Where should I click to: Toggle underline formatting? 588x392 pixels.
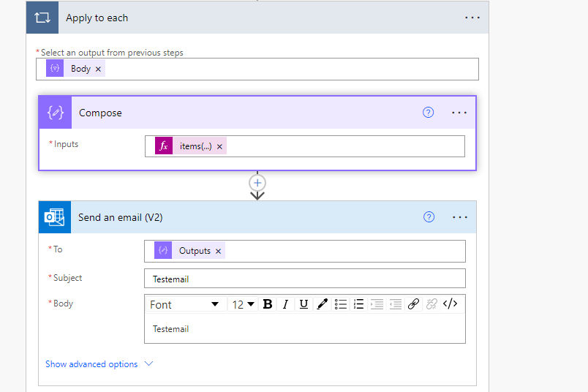tap(304, 304)
